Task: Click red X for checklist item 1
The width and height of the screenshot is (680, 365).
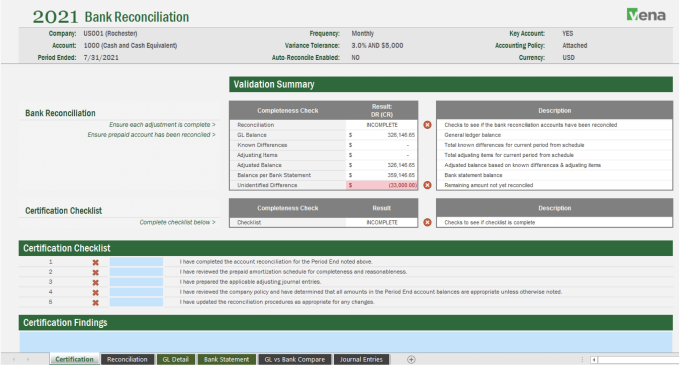Action: point(95,262)
